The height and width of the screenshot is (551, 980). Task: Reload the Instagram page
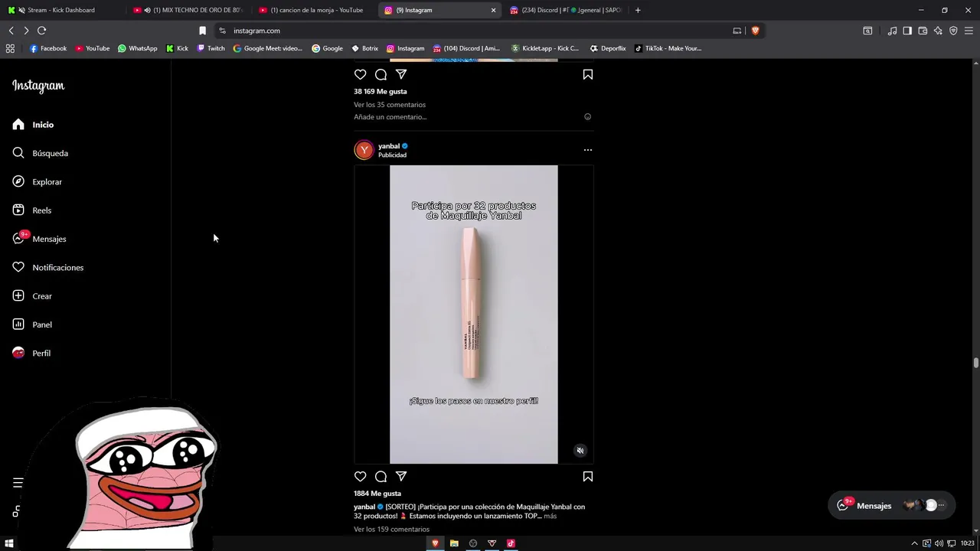pyautogui.click(x=41, y=31)
